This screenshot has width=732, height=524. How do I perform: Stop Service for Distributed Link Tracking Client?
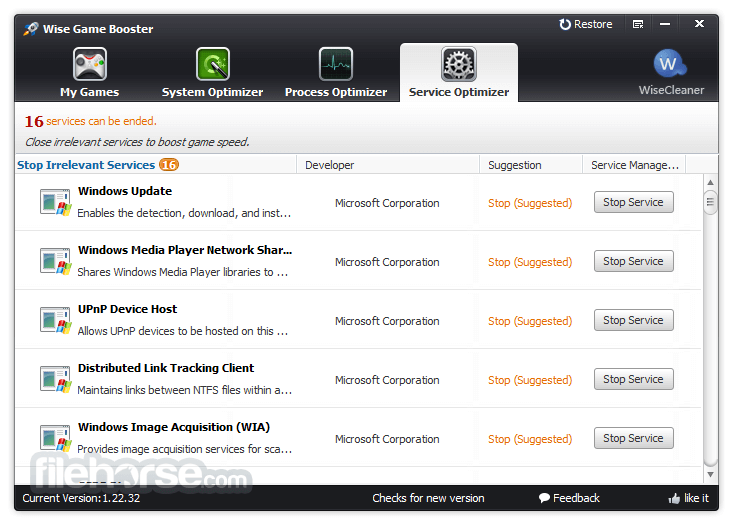coord(633,379)
